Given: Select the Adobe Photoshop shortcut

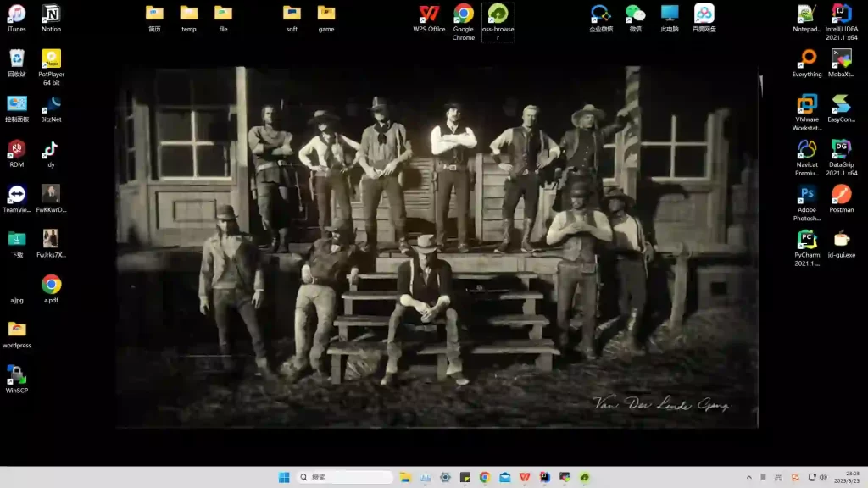Looking at the screenshot, I should pos(807,203).
